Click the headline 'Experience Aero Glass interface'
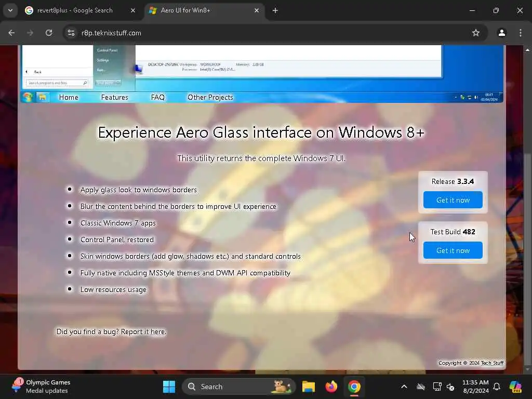Screen dimensions: 532x399 (261, 132)
